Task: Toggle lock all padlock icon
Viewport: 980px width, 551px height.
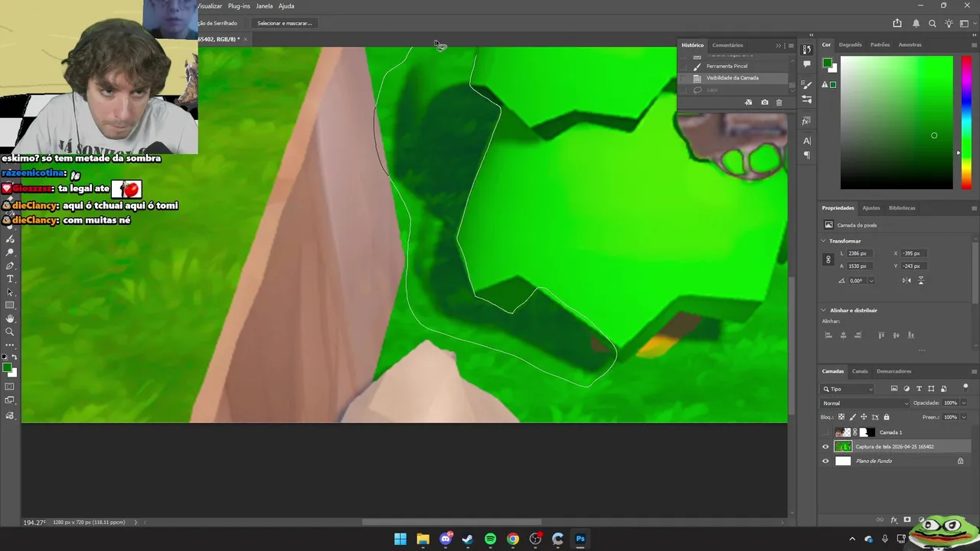Action: point(887,417)
